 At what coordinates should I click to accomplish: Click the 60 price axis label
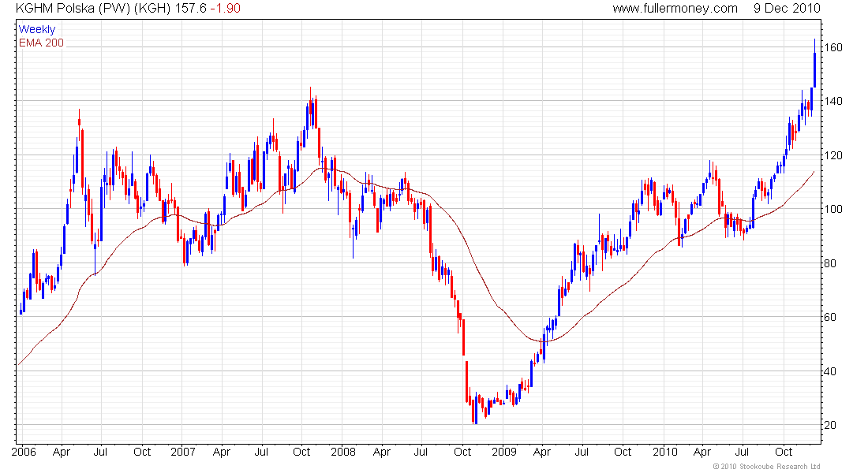(830, 317)
